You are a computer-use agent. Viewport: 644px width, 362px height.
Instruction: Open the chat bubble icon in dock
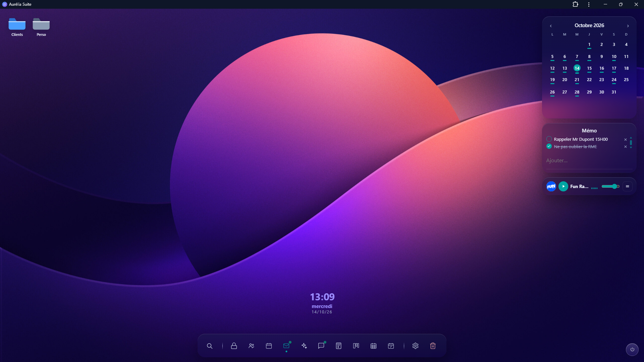(x=321, y=346)
